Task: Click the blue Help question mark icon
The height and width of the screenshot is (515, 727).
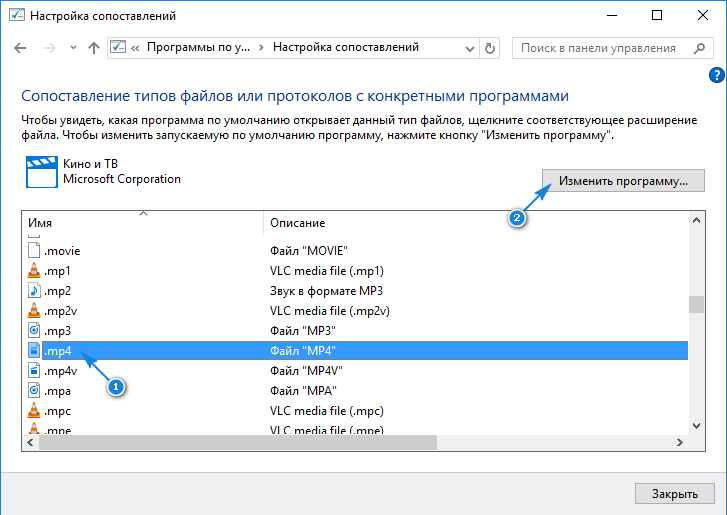Action: pyautogui.click(x=716, y=75)
